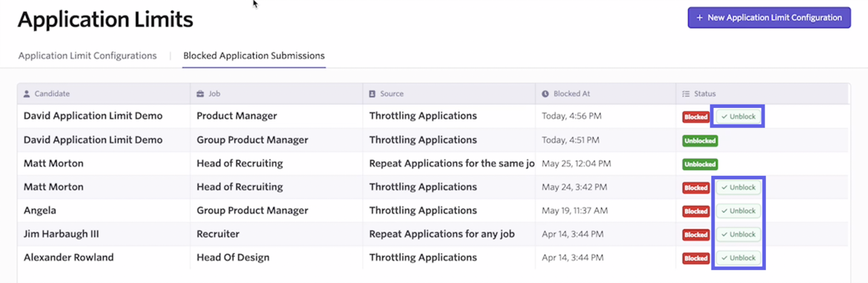Image resolution: width=868 pixels, height=283 pixels.
Task: Sort by the Status column header
Action: pyautogui.click(x=762, y=94)
